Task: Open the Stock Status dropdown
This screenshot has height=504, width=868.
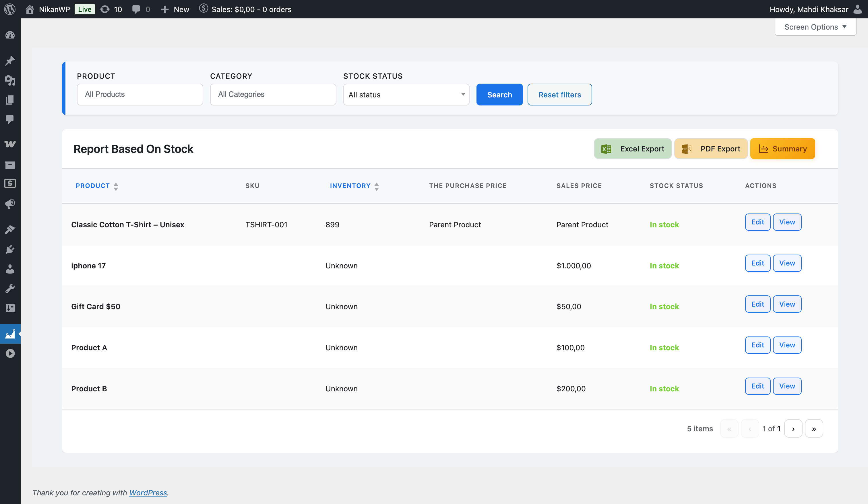Action: [406, 95]
